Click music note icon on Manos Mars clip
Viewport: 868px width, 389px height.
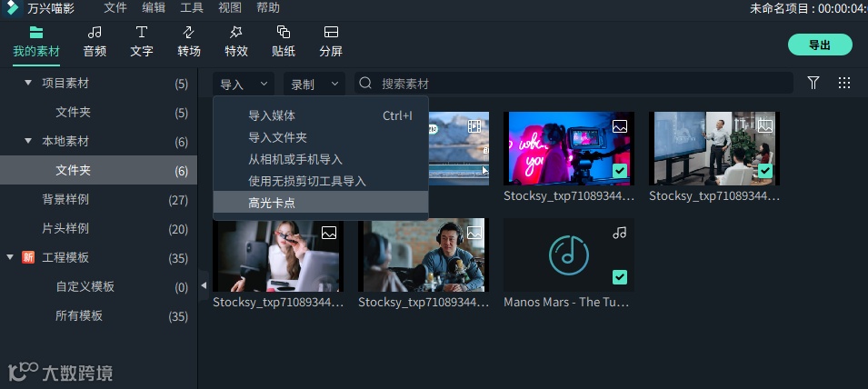pos(620,233)
